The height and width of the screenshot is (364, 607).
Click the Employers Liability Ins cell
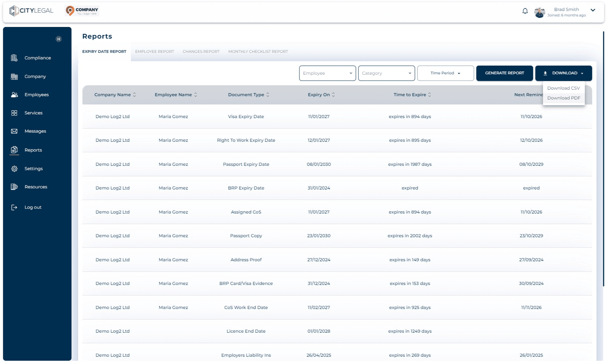[246, 355]
